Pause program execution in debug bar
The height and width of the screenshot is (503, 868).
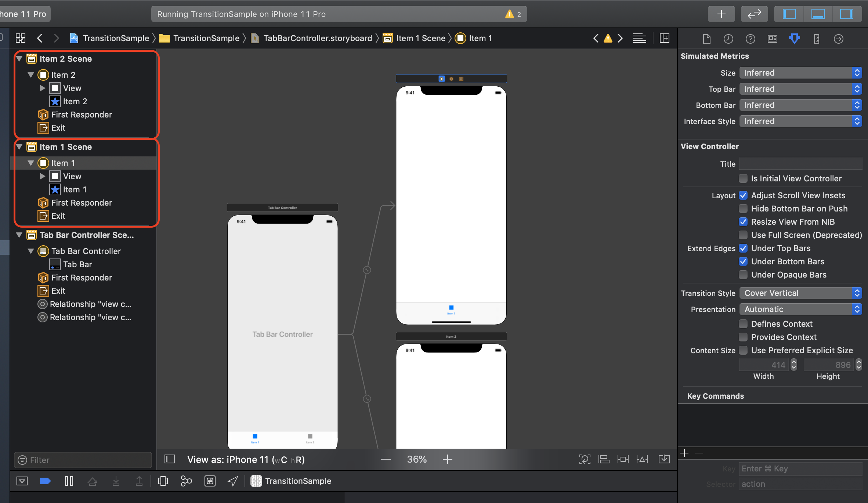point(69,481)
